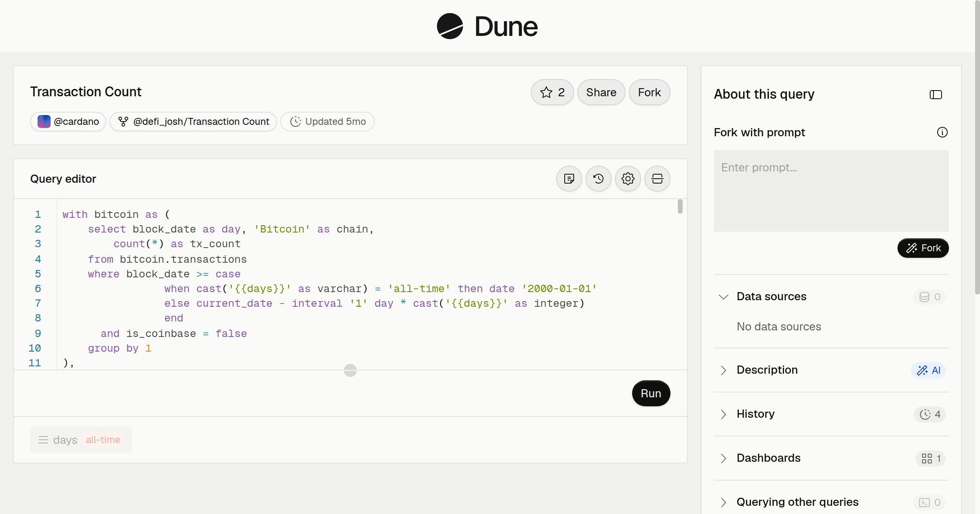This screenshot has height=514, width=980.
Task: Fork the query from the title bar
Action: [x=649, y=92]
